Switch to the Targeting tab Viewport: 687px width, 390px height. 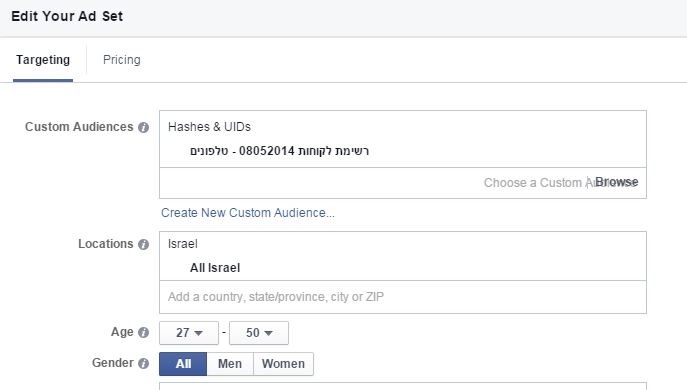point(43,60)
